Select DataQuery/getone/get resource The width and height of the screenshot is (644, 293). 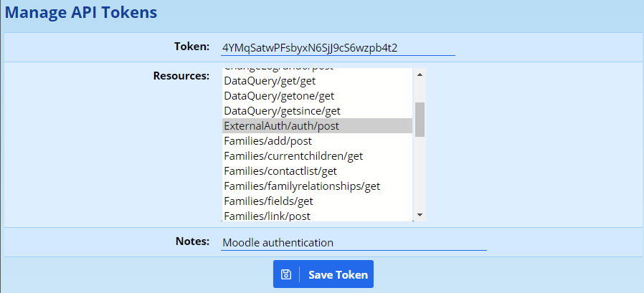coord(269,95)
